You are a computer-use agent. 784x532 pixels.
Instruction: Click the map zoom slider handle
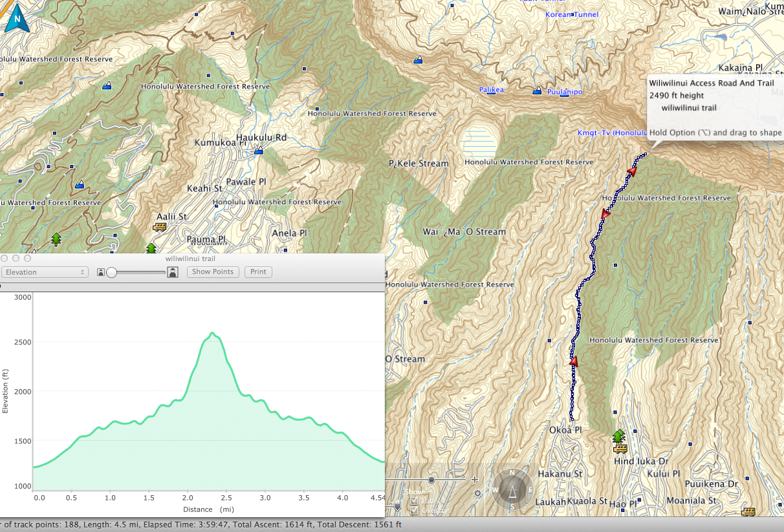431,480
